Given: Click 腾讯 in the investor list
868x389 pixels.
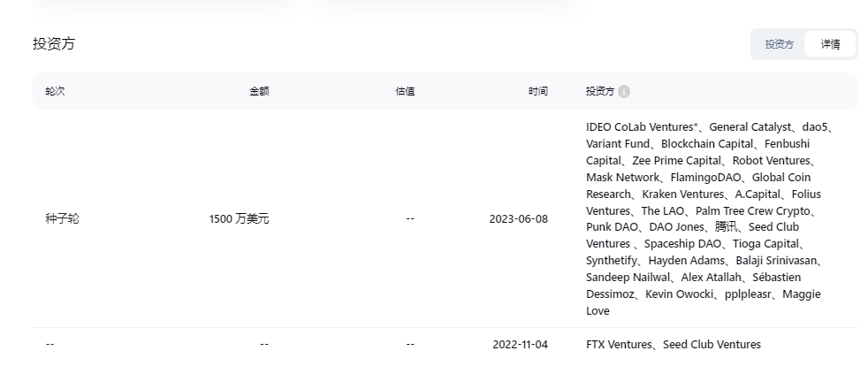Looking at the screenshot, I should tap(726, 227).
